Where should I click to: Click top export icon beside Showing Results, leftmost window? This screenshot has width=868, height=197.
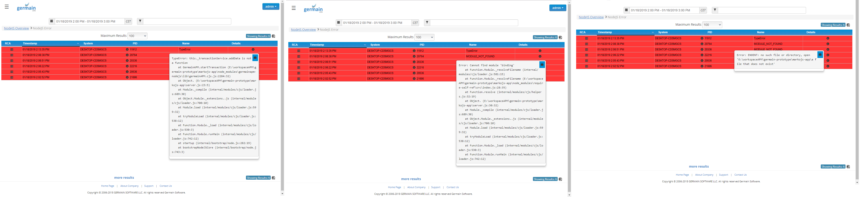click(274, 36)
